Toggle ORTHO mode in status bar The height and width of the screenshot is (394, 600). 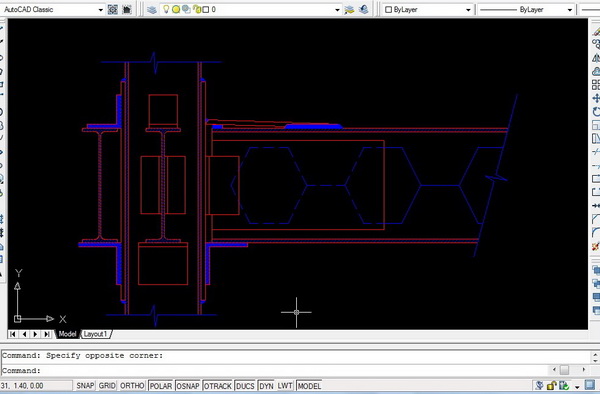click(x=132, y=386)
